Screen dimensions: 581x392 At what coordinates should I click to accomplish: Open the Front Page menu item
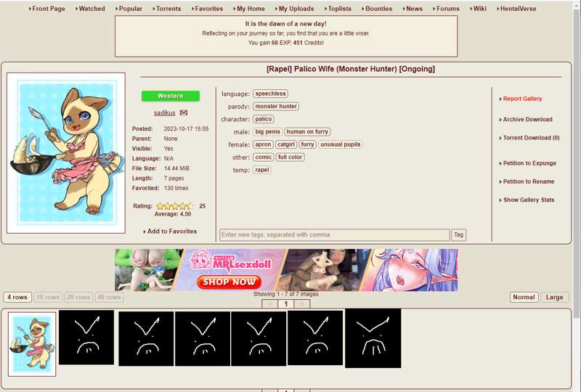[x=49, y=9]
